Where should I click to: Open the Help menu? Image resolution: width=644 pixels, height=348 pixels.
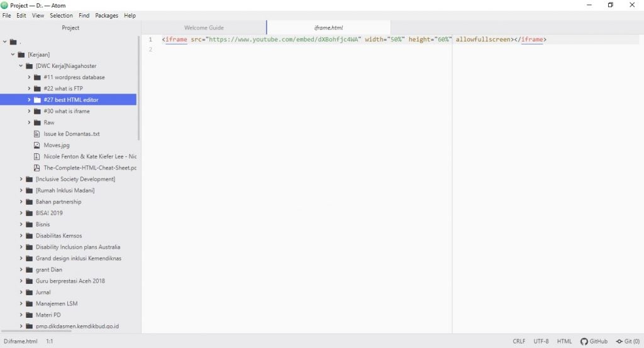click(x=130, y=16)
